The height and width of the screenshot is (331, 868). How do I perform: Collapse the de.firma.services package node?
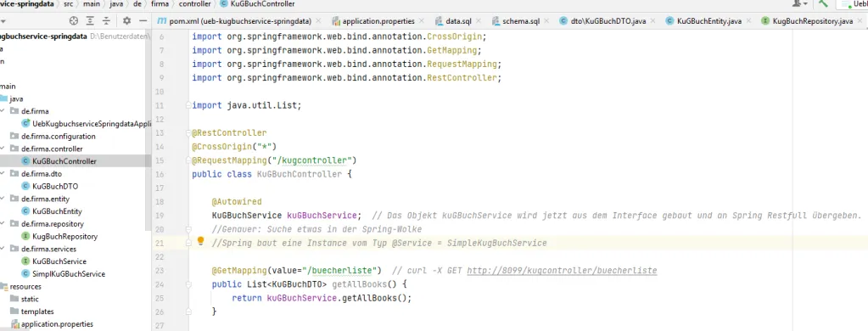point(3,249)
